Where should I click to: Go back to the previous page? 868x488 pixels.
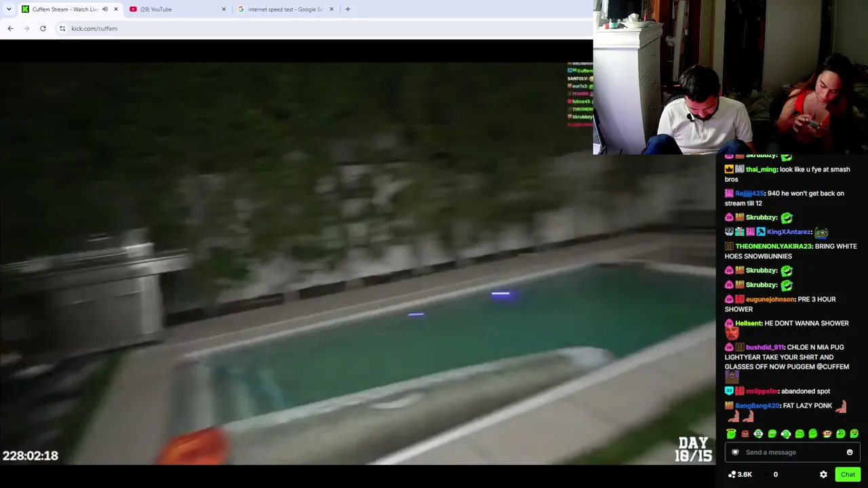coord(10,28)
